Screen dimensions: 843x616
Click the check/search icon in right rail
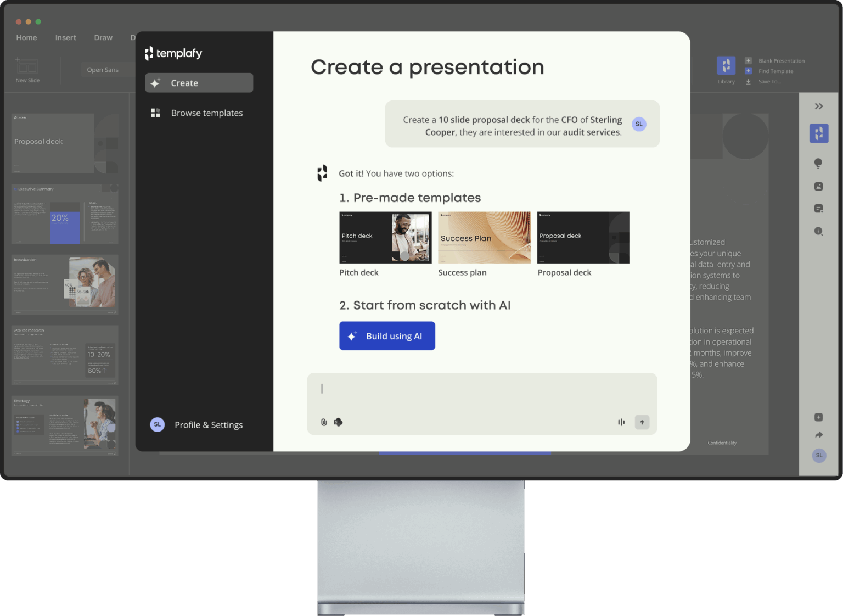(818, 231)
